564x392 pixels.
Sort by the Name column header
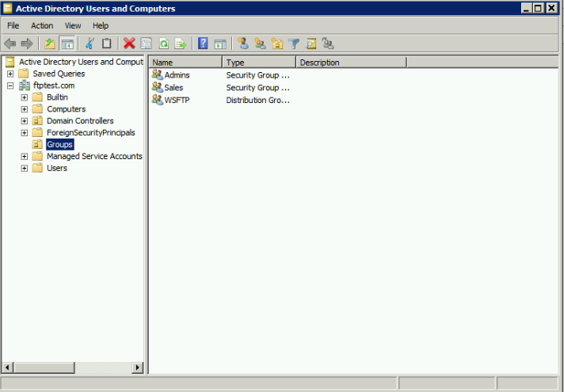point(185,63)
